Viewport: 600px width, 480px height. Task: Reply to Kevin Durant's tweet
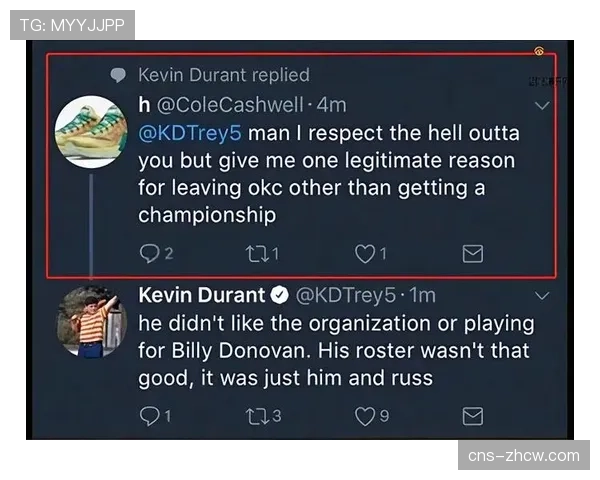(x=148, y=415)
